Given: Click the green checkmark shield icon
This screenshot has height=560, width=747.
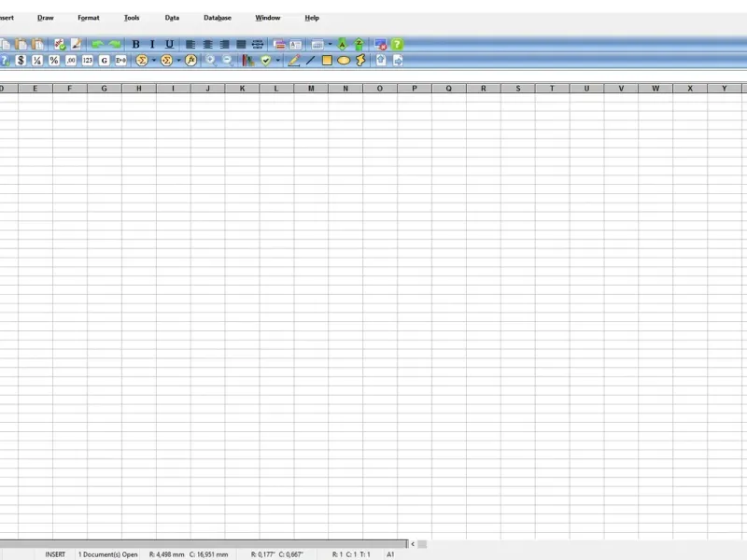Looking at the screenshot, I should click(x=266, y=61).
